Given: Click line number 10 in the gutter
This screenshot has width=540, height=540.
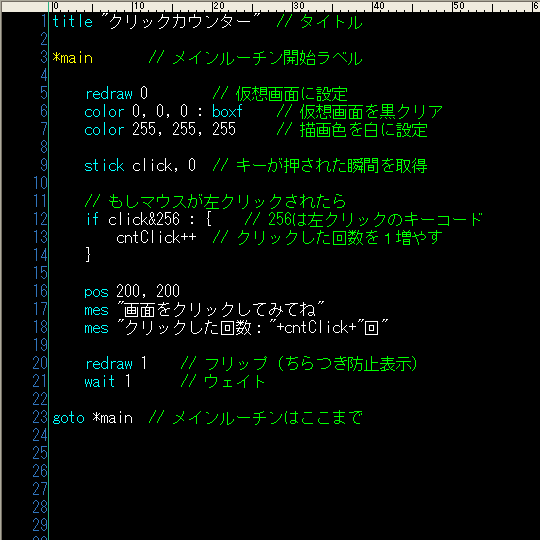Looking at the screenshot, I should (40, 183).
